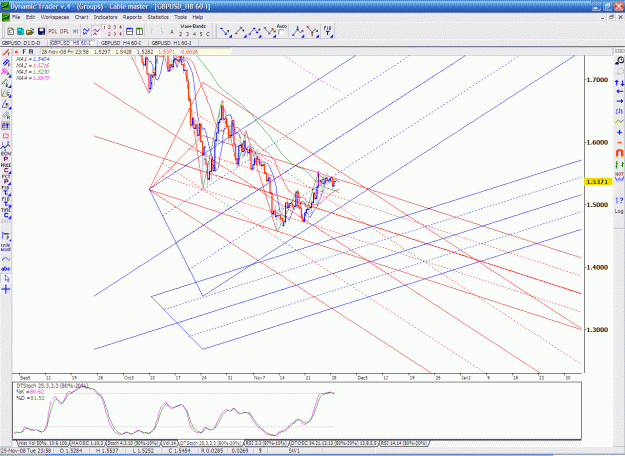Switch to GBPUSD H1 60-I tab
Image resolution: width=625 pixels, height=456 pixels.
tap(171, 43)
